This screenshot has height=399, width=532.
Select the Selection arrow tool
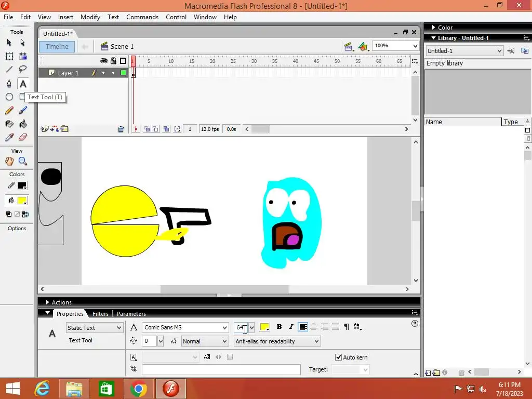pos(9,43)
